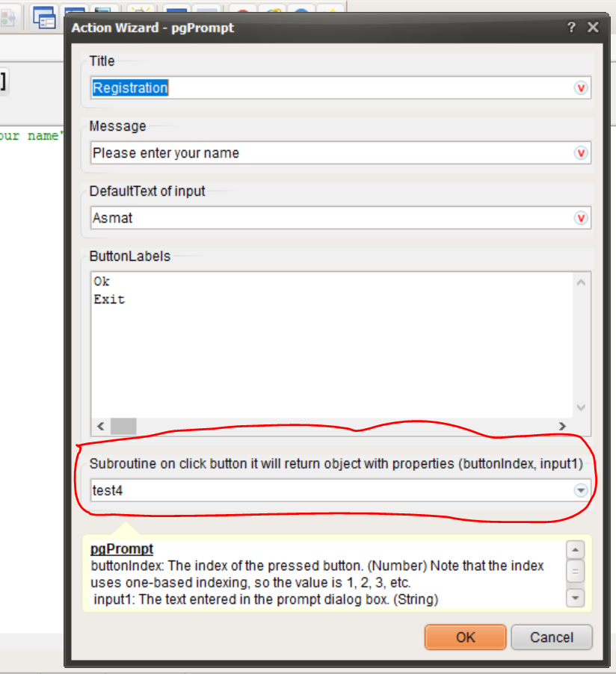Viewport: 616px width, 674px height.
Task: Click the Title input containing Registration
Action: point(332,88)
